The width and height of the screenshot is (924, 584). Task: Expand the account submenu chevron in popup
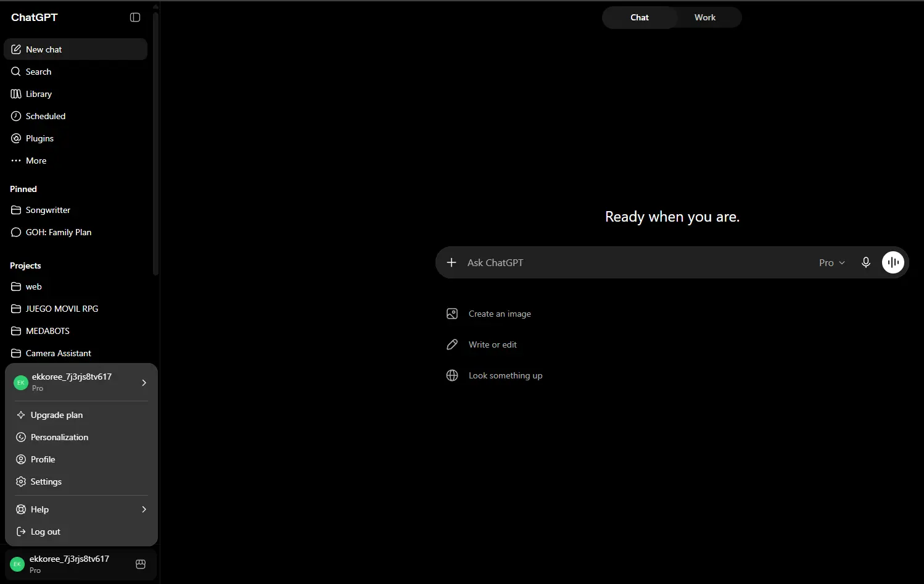(x=144, y=383)
